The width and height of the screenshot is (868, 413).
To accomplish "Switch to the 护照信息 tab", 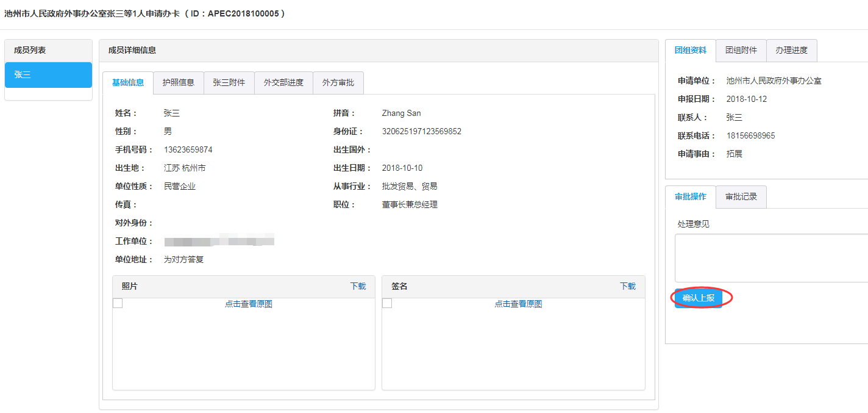I will (x=178, y=83).
